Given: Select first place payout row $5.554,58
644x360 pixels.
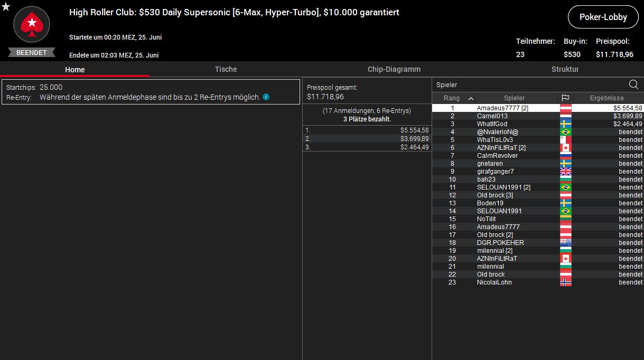Looking at the screenshot, I should click(367, 130).
